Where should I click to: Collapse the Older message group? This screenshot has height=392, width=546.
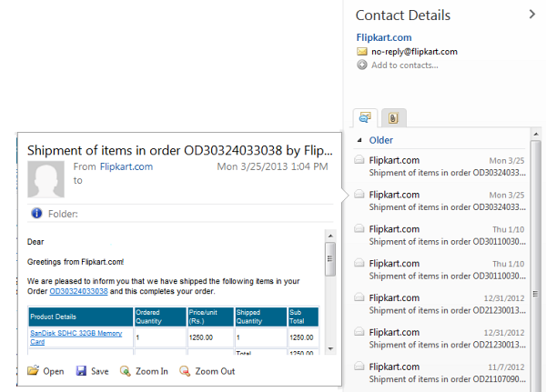pos(359,140)
